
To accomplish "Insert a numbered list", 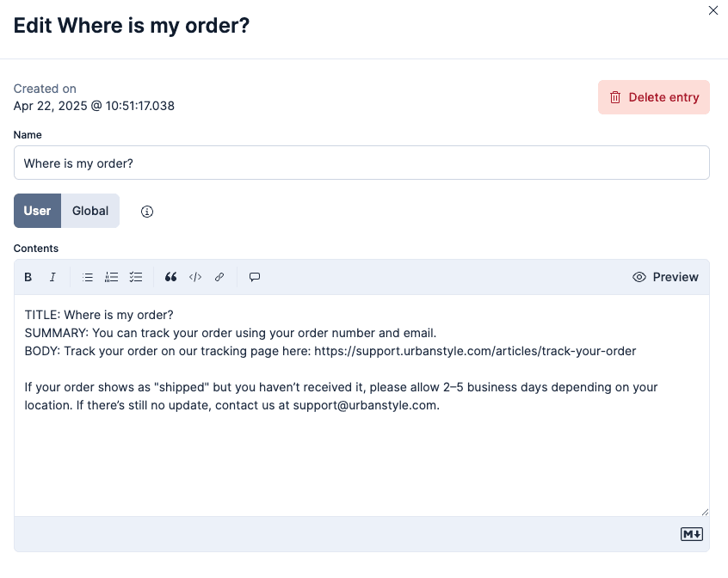I will (112, 277).
